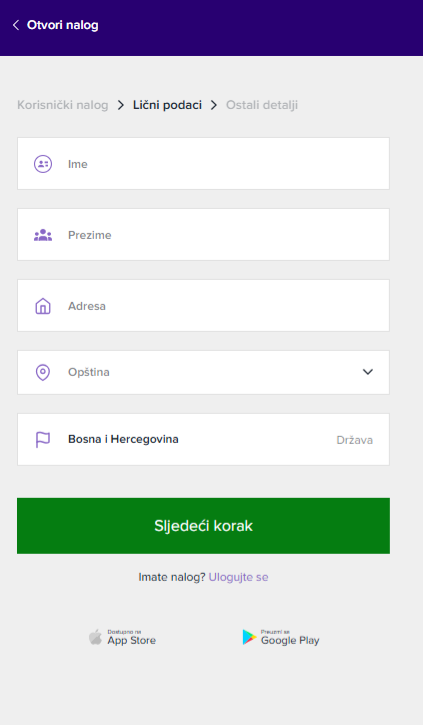The width and height of the screenshot is (423, 725).
Task: Open the Opština selection field
Action: 203,372
